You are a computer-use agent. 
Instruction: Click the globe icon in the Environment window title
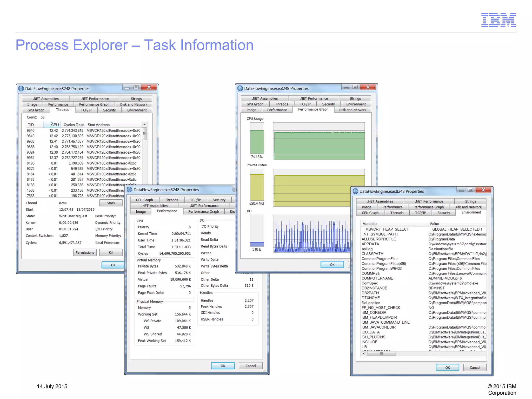(355, 191)
